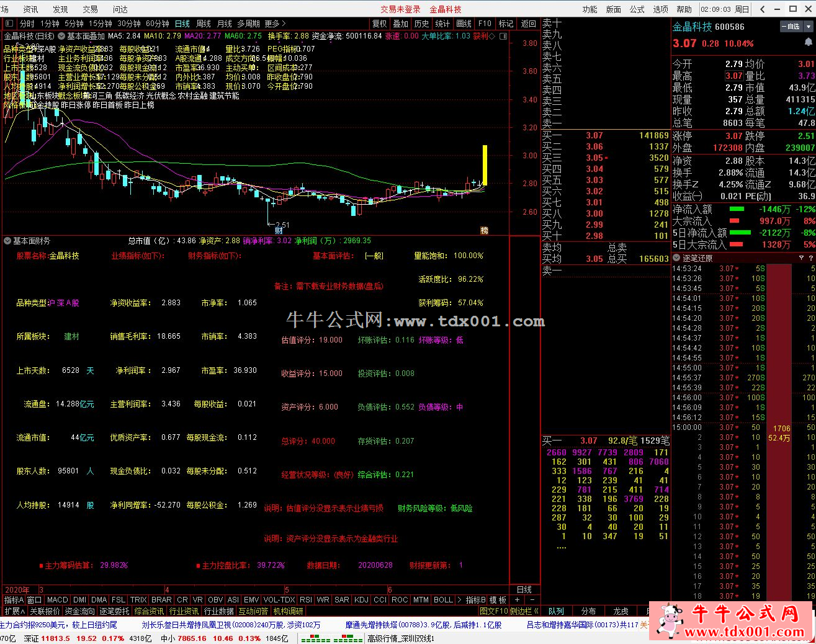Click the 窗口 button
Viewport: 816px width, 644px height.
(x=35, y=600)
